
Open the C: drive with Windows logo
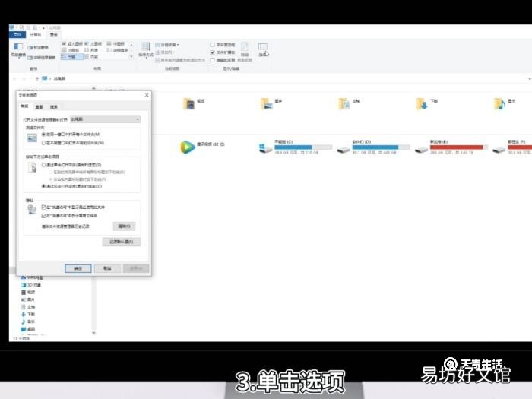click(265, 148)
